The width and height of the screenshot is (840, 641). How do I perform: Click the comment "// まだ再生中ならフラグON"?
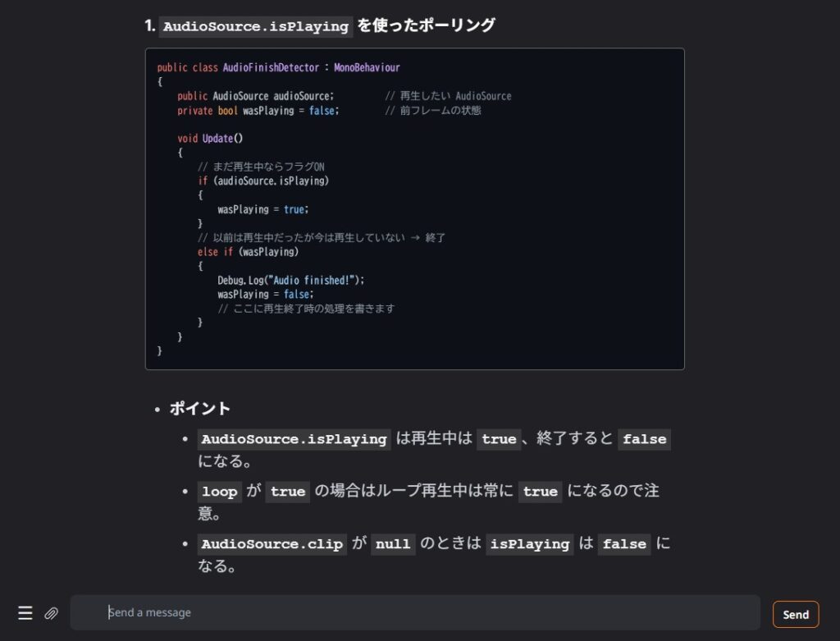(261, 167)
